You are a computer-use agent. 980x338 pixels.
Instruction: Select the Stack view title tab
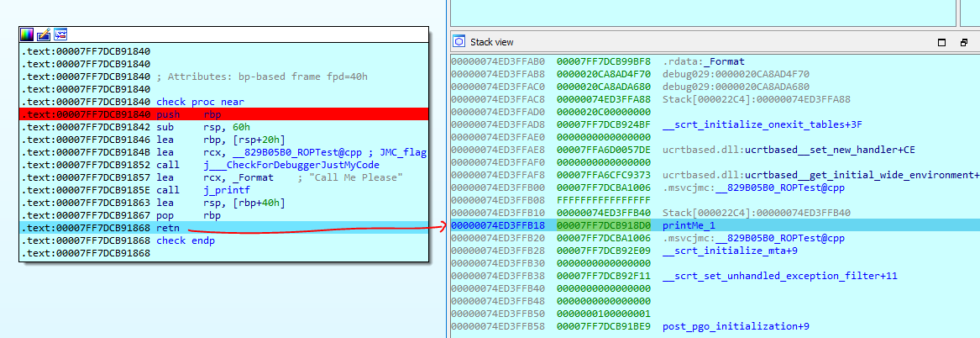pyautogui.click(x=491, y=42)
